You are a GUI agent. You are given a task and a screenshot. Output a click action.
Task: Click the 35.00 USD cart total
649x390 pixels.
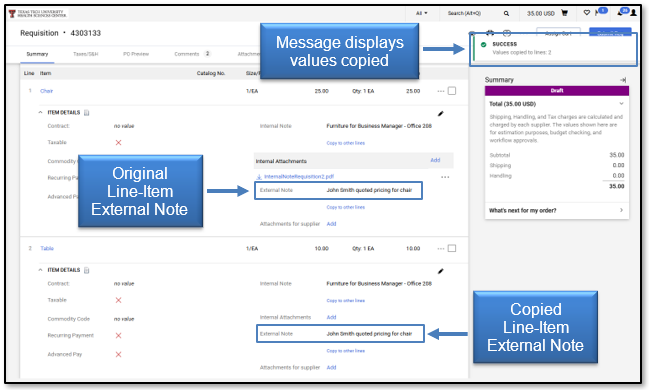pyautogui.click(x=541, y=14)
